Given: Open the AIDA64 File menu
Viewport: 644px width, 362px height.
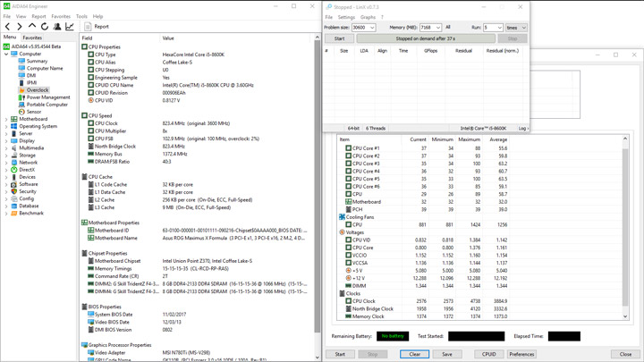Looking at the screenshot, I should tap(7, 16).
